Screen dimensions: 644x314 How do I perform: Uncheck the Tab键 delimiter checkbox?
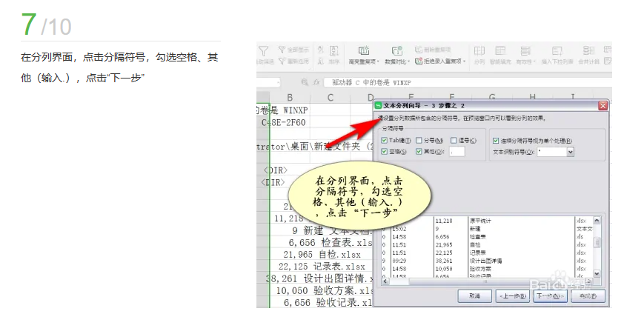384,140
